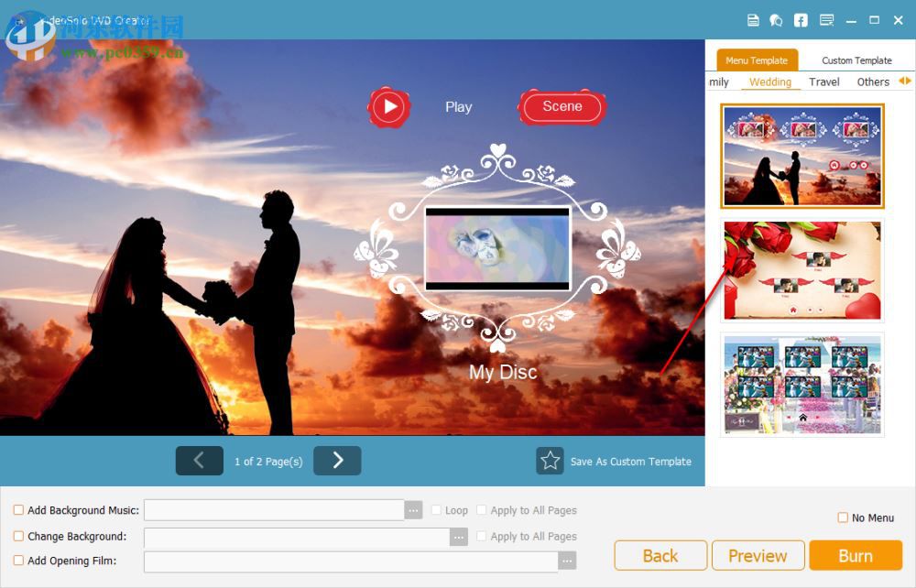Click the menu list icon in the title bar
The height and width of the screenshot is (588, 916).
[824, 19]
